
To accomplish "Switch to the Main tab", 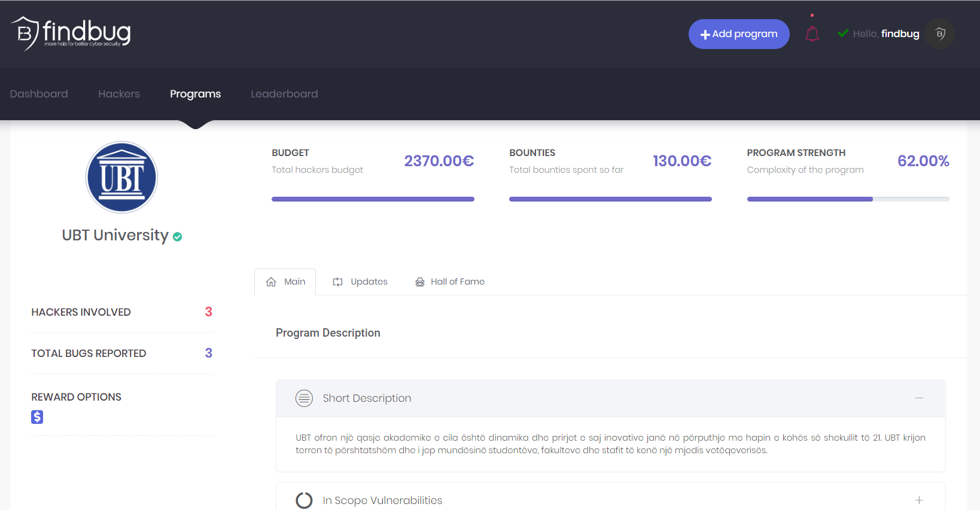I will pos(285,282).
